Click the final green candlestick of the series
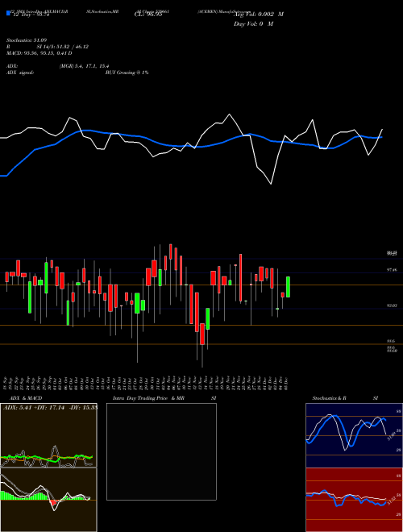 point(288,287)
